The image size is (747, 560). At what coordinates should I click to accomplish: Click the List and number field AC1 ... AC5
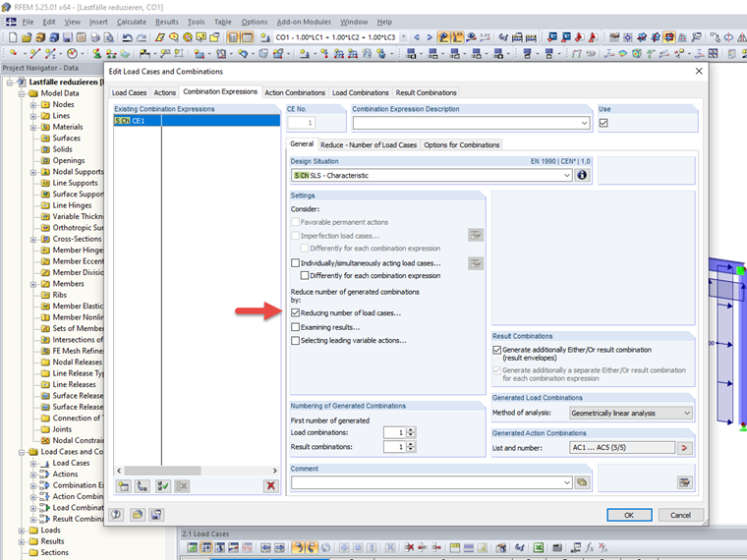tap(622, 448)
